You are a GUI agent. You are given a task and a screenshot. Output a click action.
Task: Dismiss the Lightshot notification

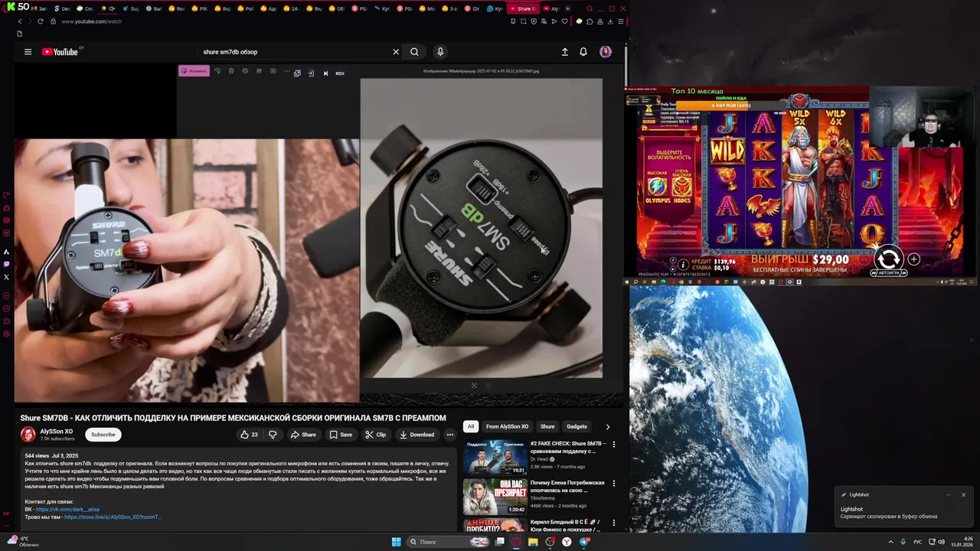963,495
